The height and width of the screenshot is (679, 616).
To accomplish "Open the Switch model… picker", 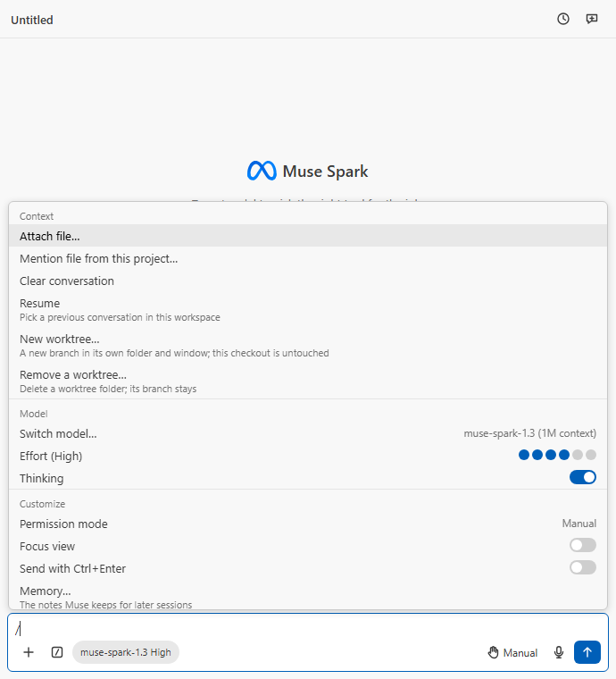I will point(308,433).
